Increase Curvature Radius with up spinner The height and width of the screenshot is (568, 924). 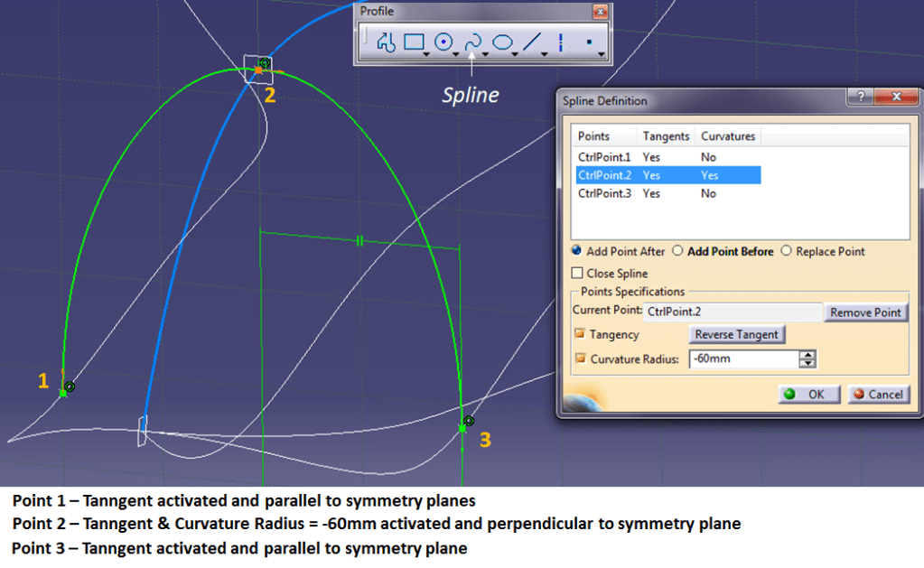tap(807, 355)
